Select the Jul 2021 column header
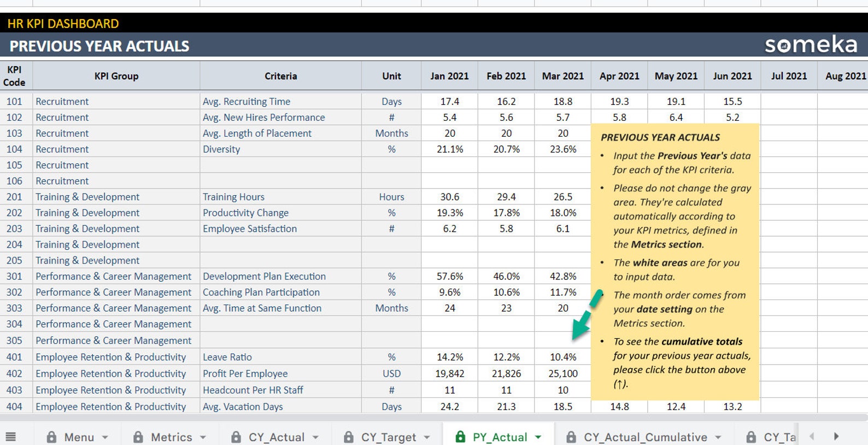The width and height of the screenshot is (868, 445). coord(789,76)
